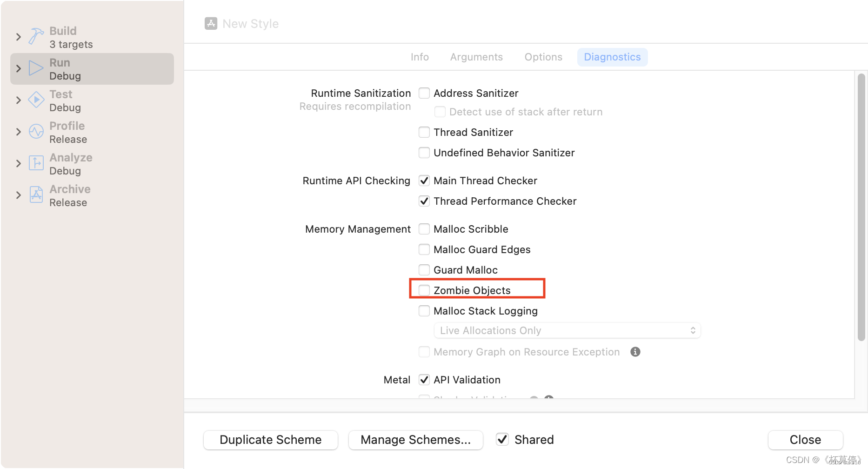This screenshot has height=469, width=868.
Task: Select the Test Debug sidebar row
Action: 92,100
